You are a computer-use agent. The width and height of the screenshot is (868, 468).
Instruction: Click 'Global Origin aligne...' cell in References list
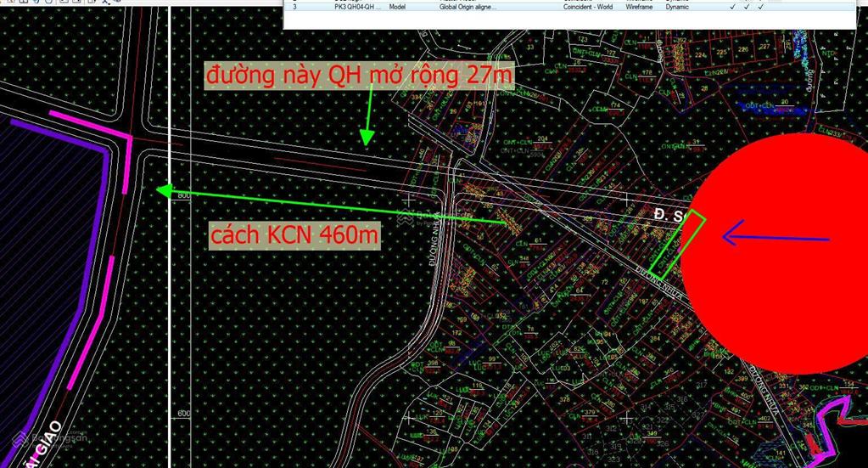pos(468,7)
